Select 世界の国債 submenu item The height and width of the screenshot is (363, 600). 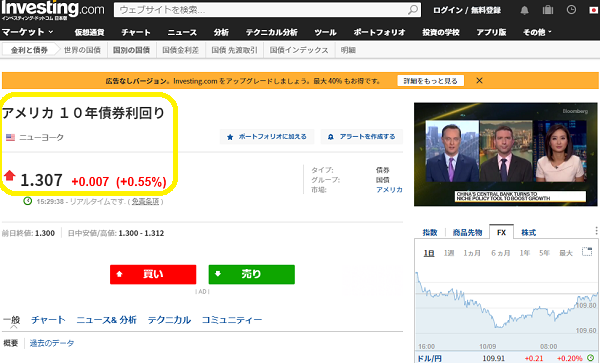point(82,50)
